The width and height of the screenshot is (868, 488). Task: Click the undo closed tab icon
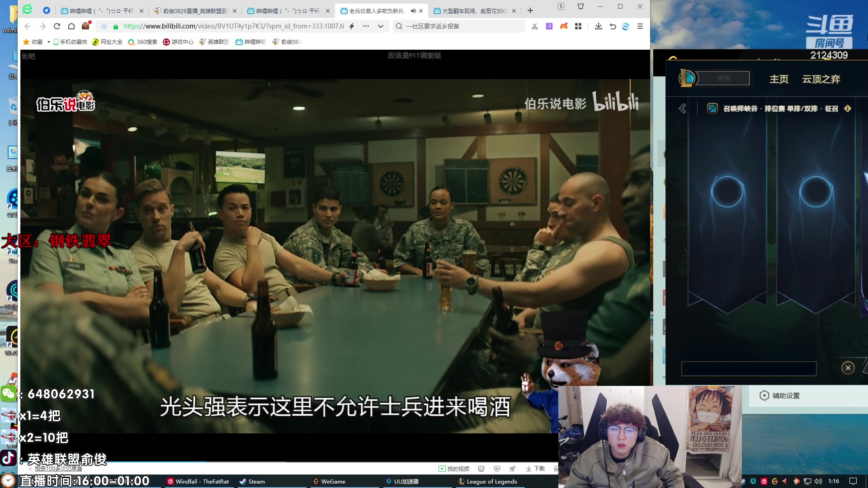(x=613, y=26)
